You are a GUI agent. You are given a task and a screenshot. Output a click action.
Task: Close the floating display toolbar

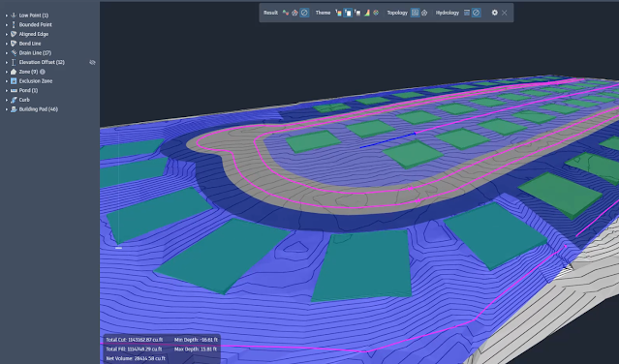[505, 13]
